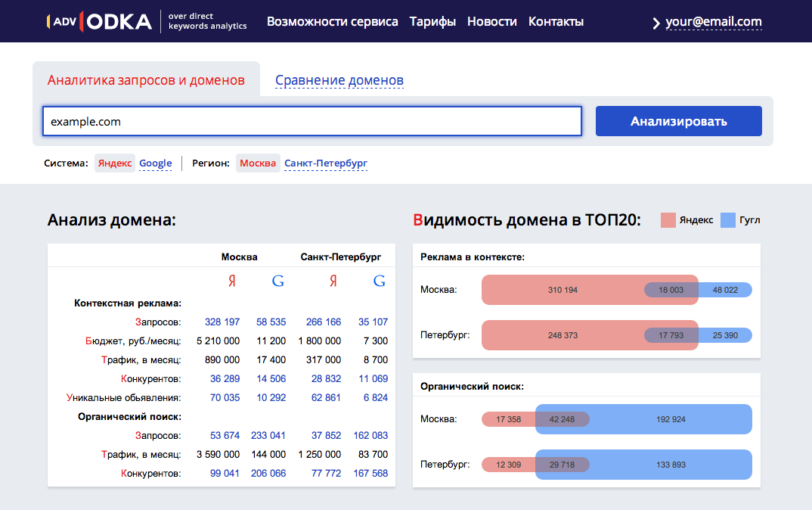Open the Аналитика запросов и доменов tab

tap(146, 80)
